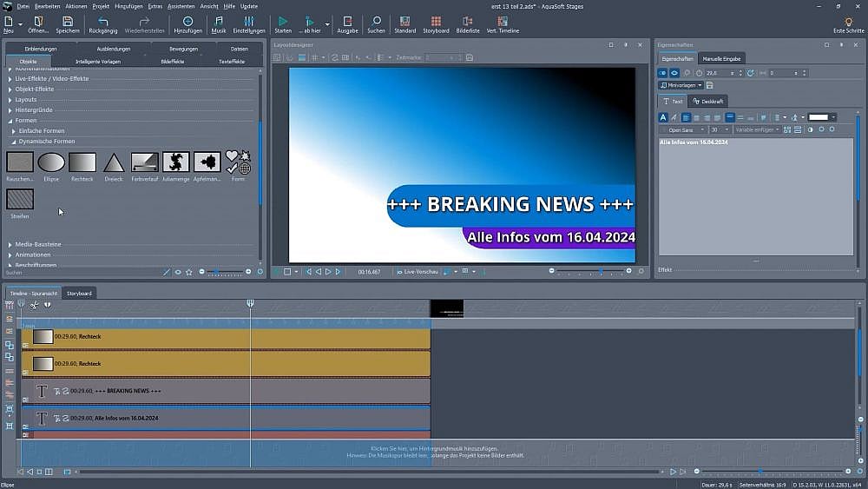Open the Extras menu
868x489 pixels.
[x=155, y=6]
